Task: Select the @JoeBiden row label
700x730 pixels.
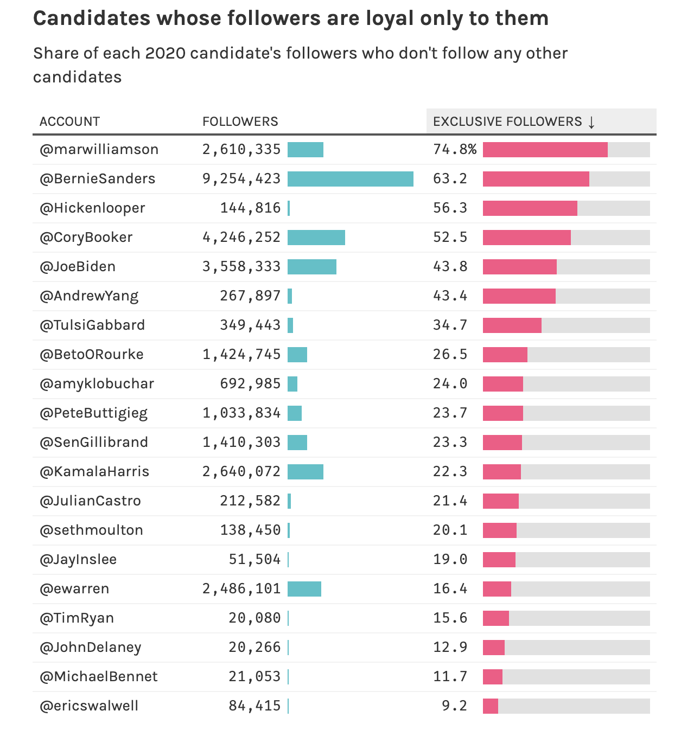Action: point(78,267)
